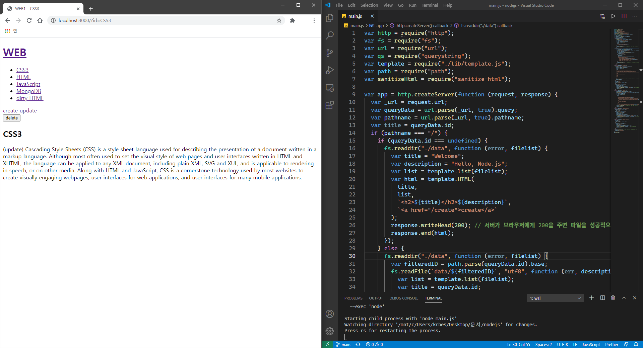Open the HTML list link
Viewport: 644px width, 348px height.
[x=23, y=77]
